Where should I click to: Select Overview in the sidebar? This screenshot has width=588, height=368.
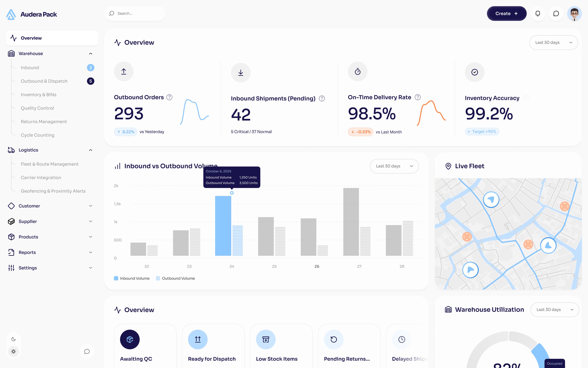52,38
